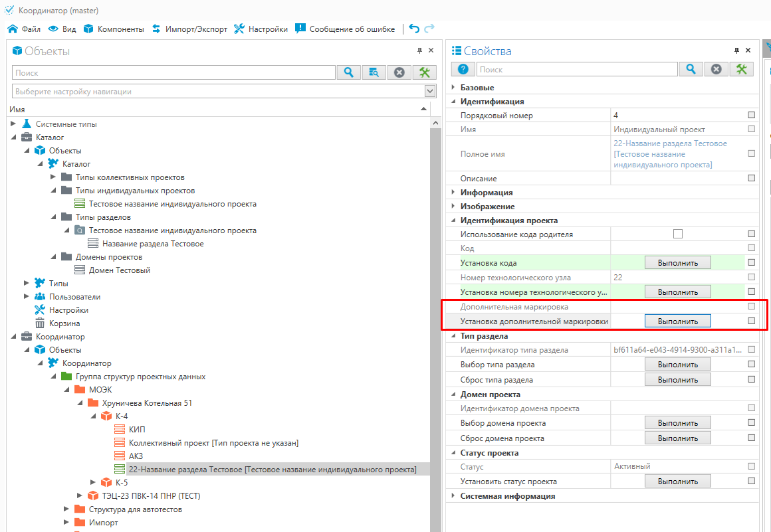
Task: Click the search magnifier in the Объекты panel
Action: pyautogui.click(x=348, y=72)
